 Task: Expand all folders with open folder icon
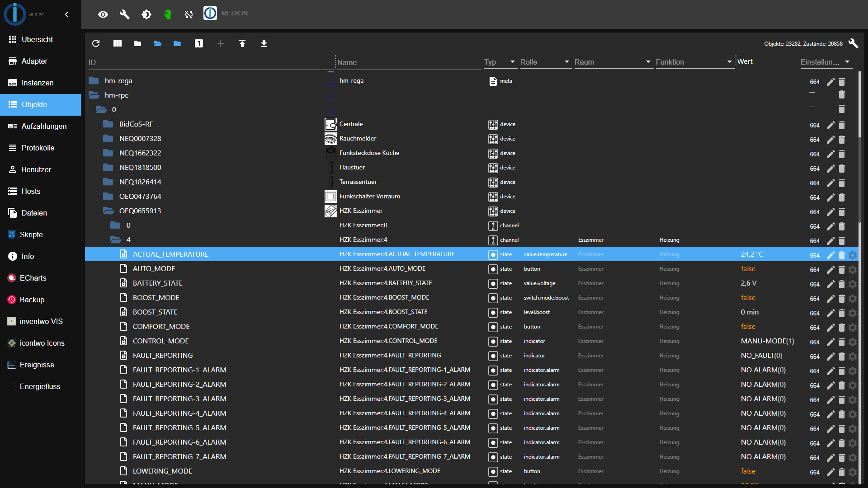(x=157, y=43)
